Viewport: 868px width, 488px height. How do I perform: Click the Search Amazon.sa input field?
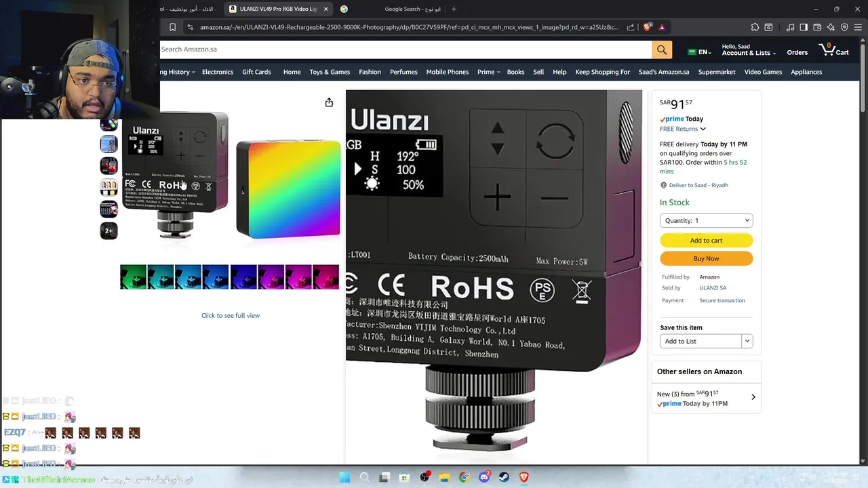pyautogui.click(x=406, y=49)
